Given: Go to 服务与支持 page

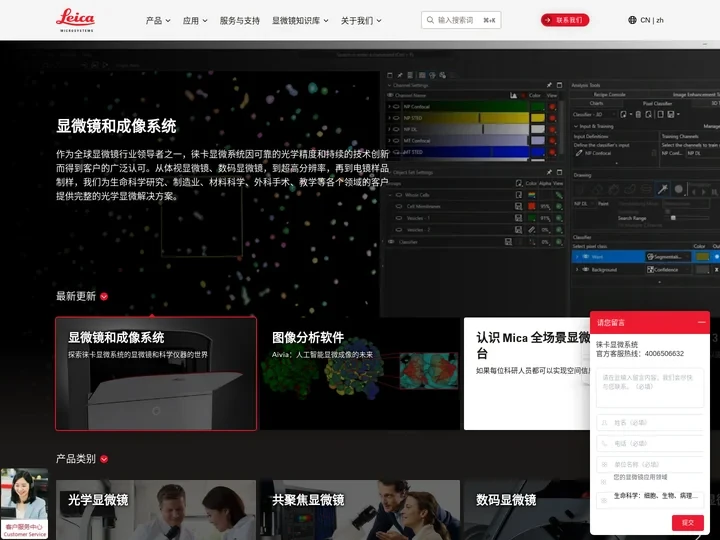Looking at the screenshot, I should coord(239,20).
